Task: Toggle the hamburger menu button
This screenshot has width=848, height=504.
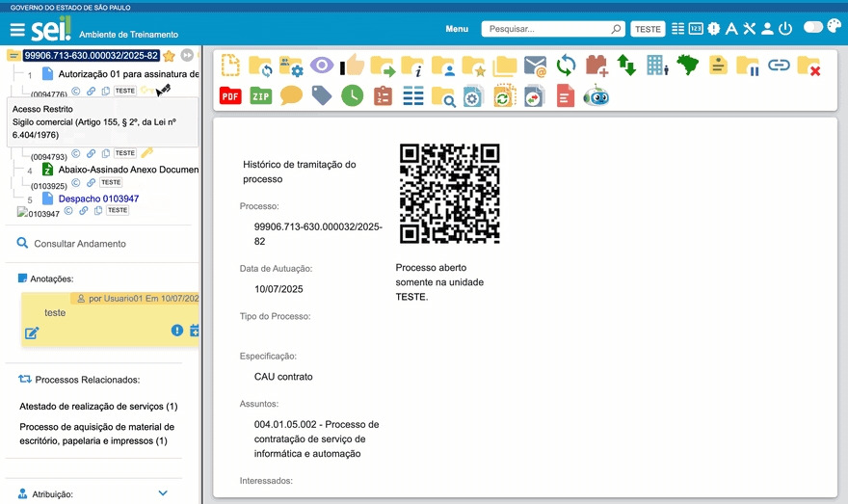Action: 17,30
